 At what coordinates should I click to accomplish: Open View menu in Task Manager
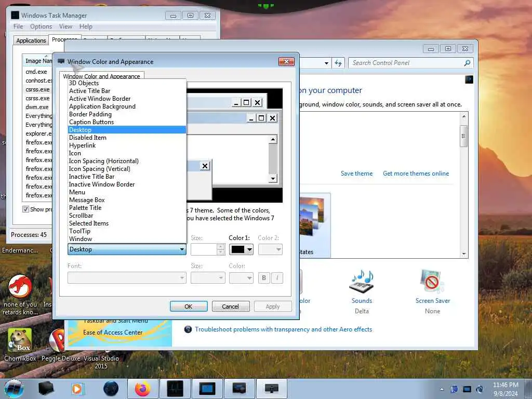65,26
